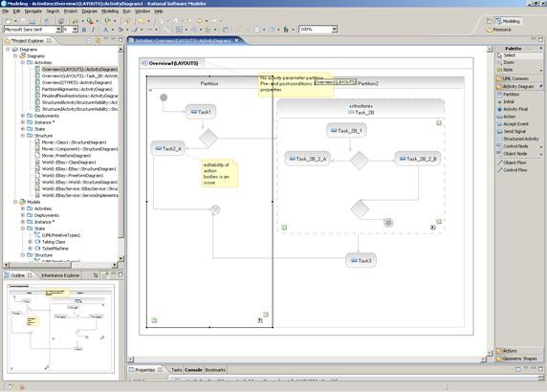
Task: Click the New toolbar icon
Action: [x=9, y=21]
